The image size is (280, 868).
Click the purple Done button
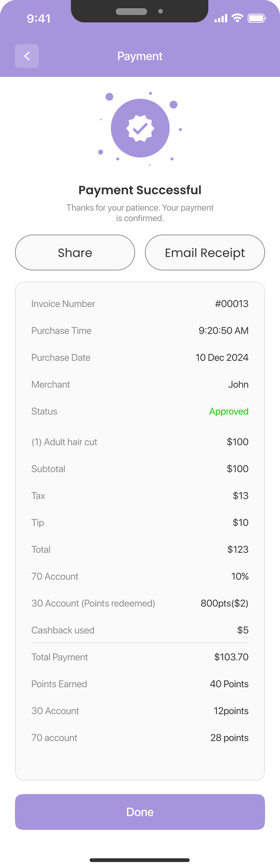[140, 812]
